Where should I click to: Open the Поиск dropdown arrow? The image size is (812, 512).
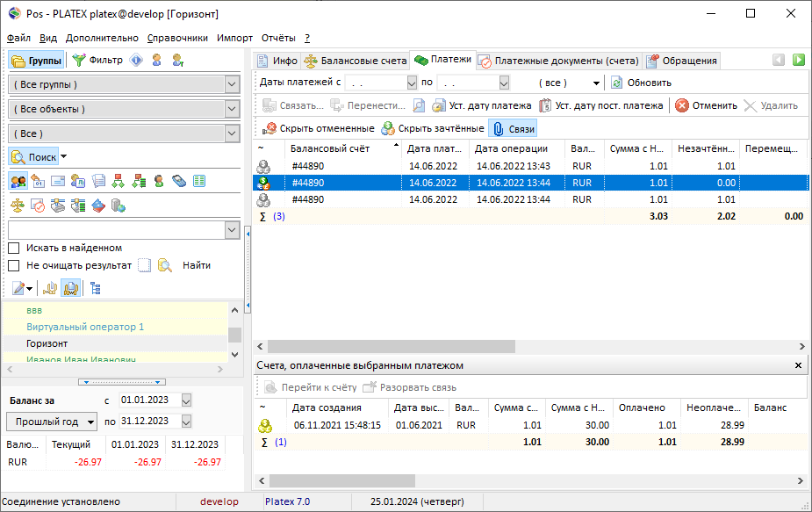[x=64, y=156]
